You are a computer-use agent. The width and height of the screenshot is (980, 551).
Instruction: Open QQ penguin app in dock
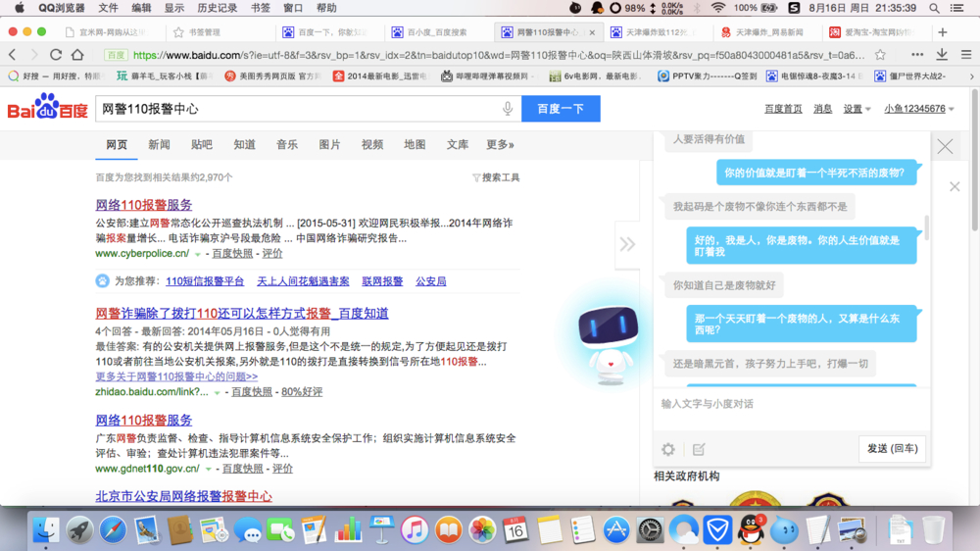click(751, 530)
